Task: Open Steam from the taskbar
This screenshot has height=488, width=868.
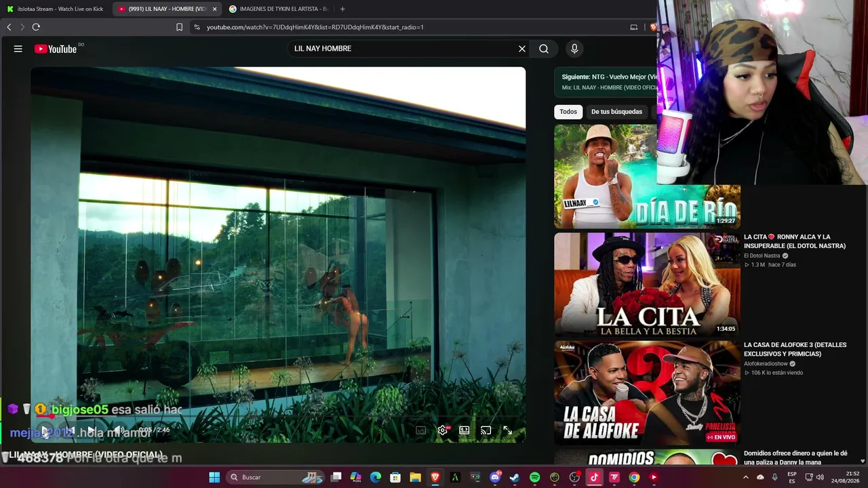Action: [x=515, y=477]
